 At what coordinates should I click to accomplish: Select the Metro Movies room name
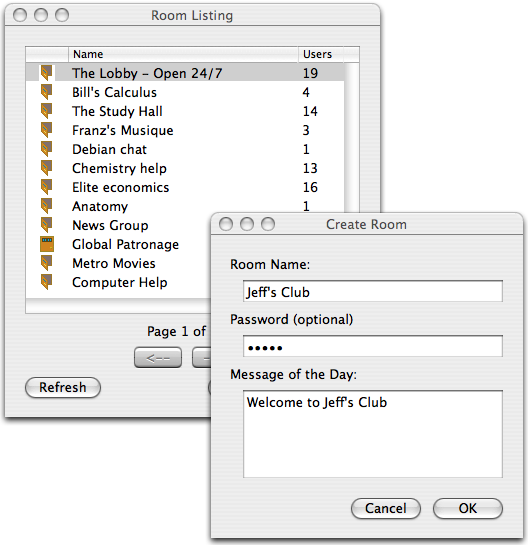[x=114, y=263]
